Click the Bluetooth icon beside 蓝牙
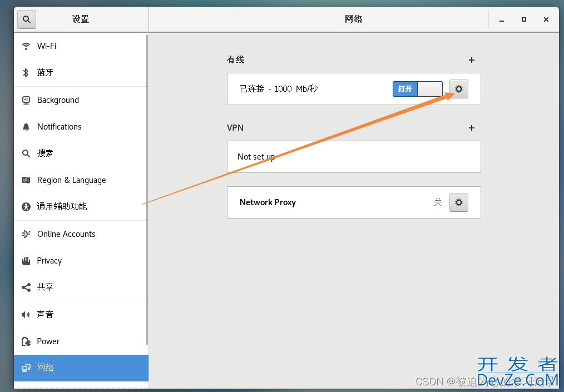 tap(26, 73)
